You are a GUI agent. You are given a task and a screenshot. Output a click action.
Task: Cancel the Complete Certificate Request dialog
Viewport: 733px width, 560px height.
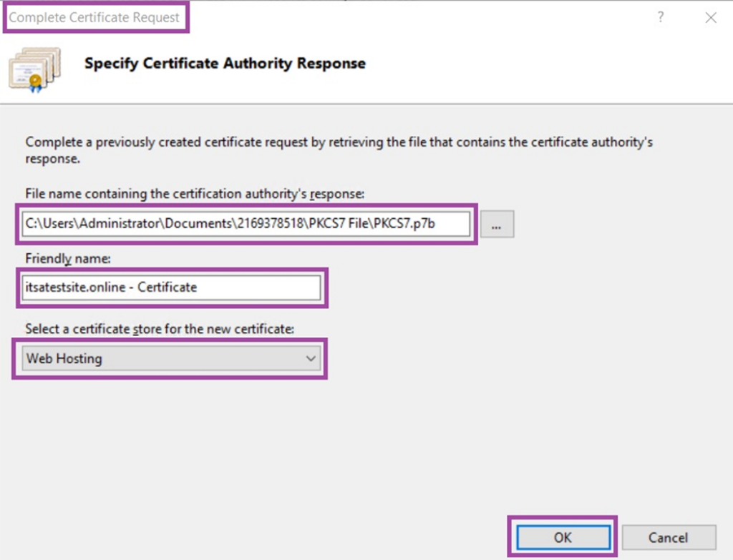(x=669, y=537)
